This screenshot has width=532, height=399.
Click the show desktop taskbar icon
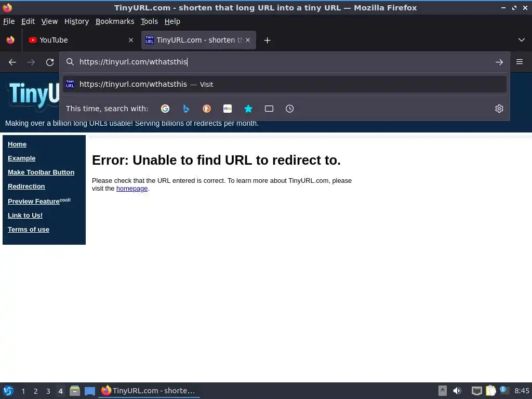click(x=89, y=391)
